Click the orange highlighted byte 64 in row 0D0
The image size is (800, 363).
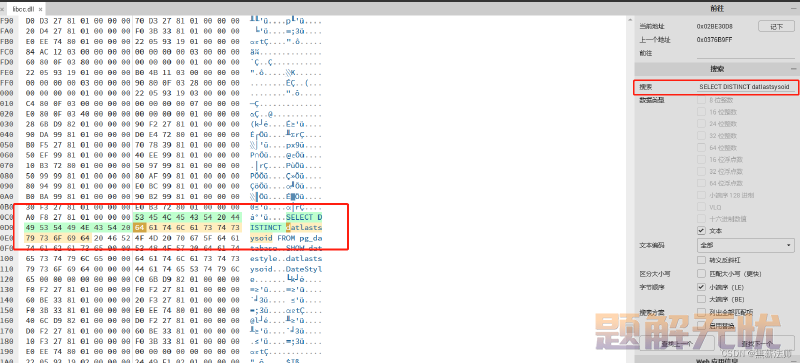pos(140,228)
